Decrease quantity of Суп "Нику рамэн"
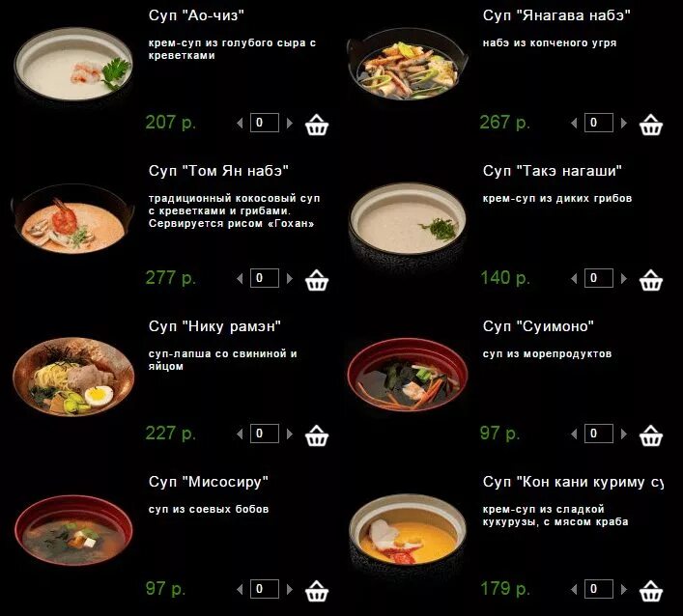 pyautogui.click(x=240, y=434)
